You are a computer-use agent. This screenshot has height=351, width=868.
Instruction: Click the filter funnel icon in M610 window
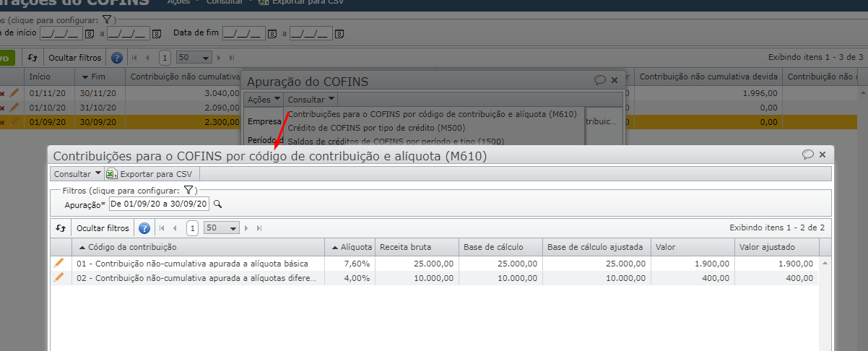pos(188,190)
